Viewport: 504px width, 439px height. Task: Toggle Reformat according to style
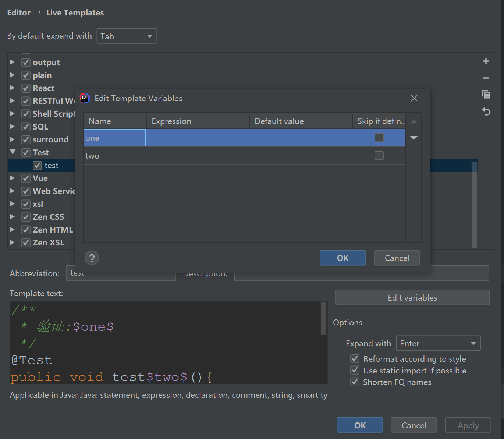tap(355, 358)
